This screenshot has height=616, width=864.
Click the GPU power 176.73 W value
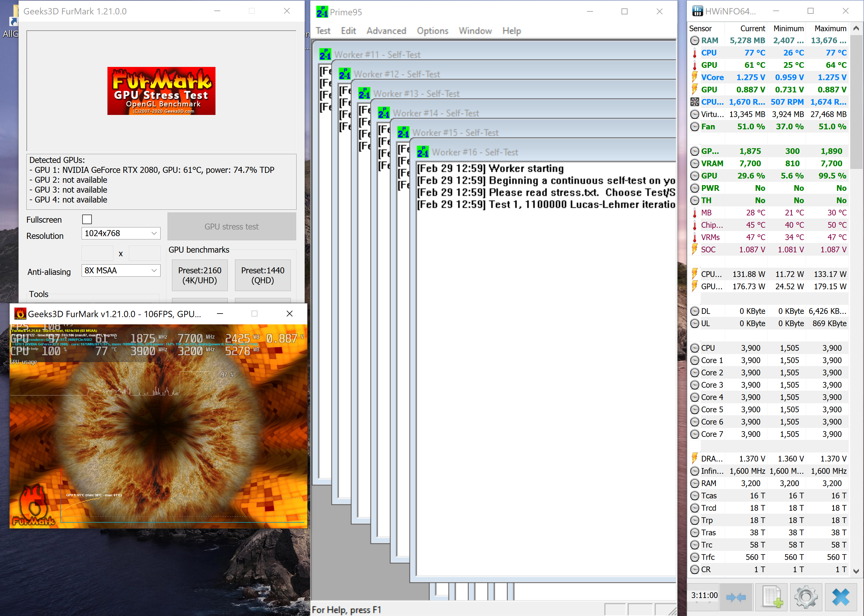point(748,286)
